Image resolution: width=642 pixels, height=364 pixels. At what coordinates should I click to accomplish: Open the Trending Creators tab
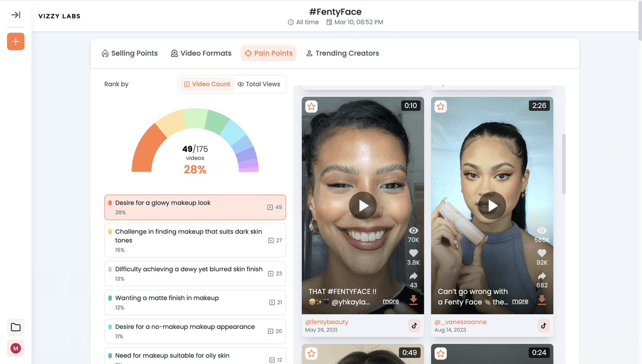343,53
